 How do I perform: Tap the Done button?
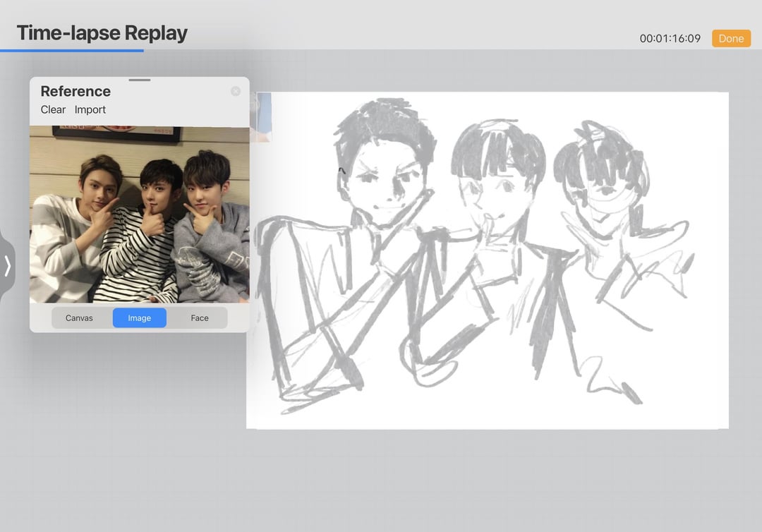click(x=731, y=38)
